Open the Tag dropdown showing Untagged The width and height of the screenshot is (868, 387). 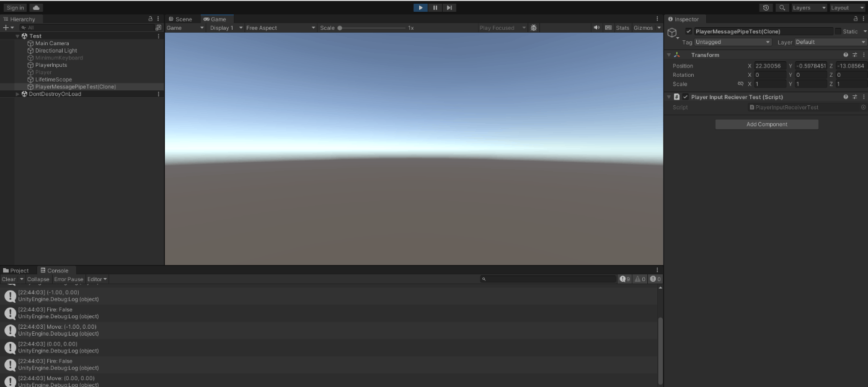[733, 42]
